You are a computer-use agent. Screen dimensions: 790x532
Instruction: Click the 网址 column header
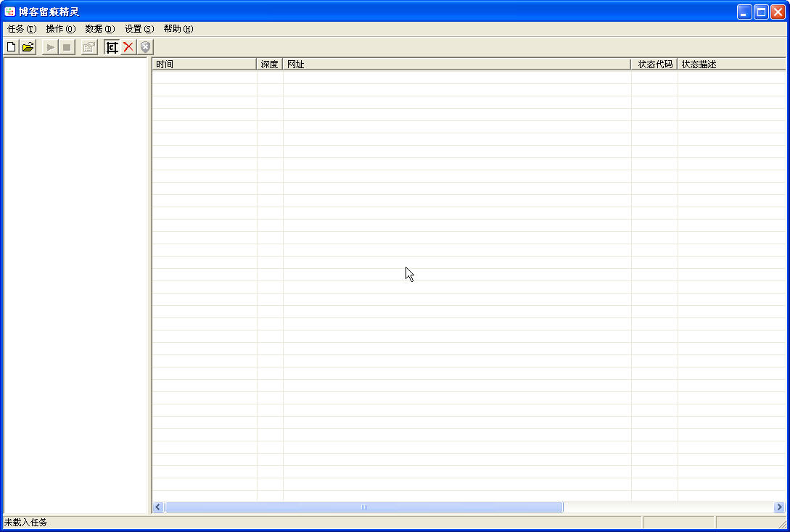click(x=457, y=65)
